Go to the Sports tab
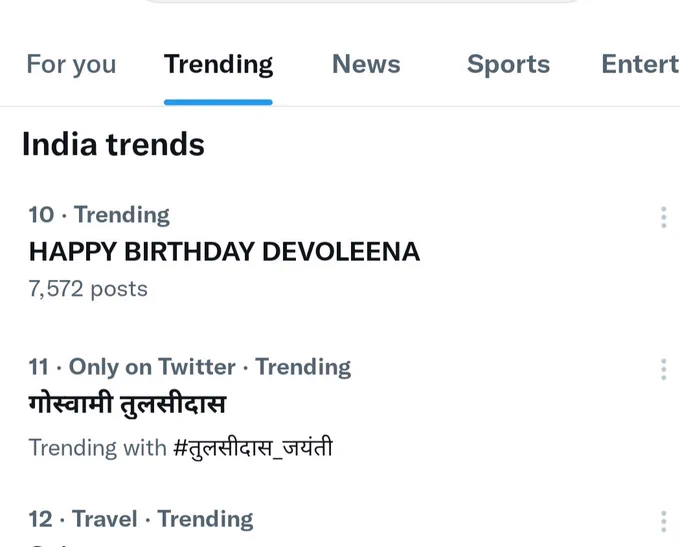The height and width of the screenshot is (547, 680). coord(508,64)
